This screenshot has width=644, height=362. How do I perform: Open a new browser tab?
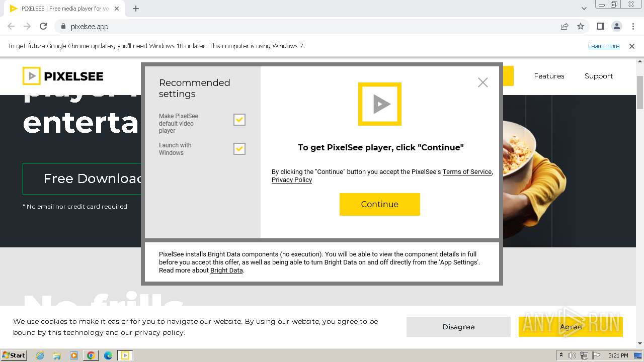136,9
